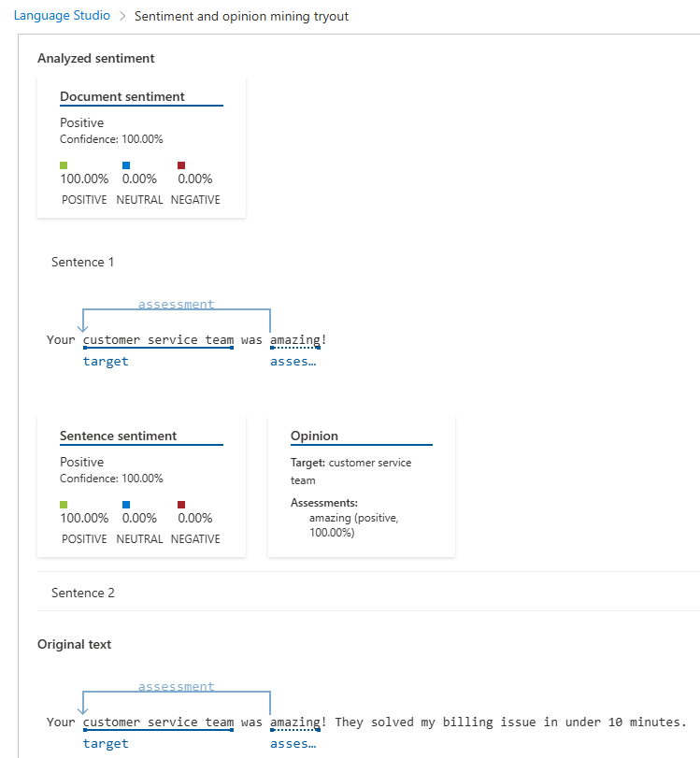Expand the Sentence 2 section
Viewport: 700px width, 758px height.
coord(82,593)
